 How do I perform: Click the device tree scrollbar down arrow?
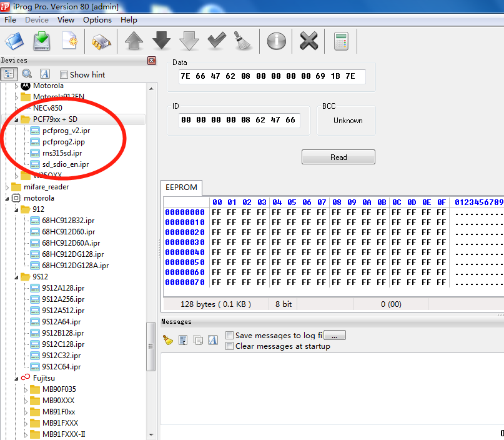151,435
